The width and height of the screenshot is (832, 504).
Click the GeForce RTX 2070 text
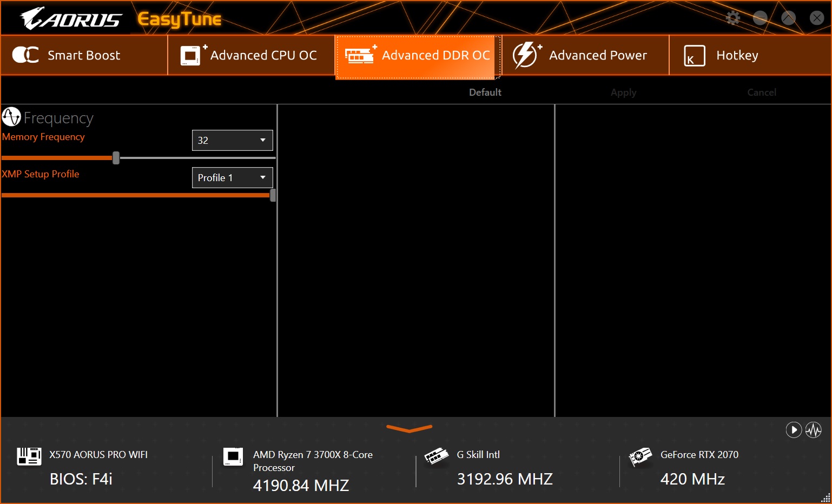[x=699, y=455]
